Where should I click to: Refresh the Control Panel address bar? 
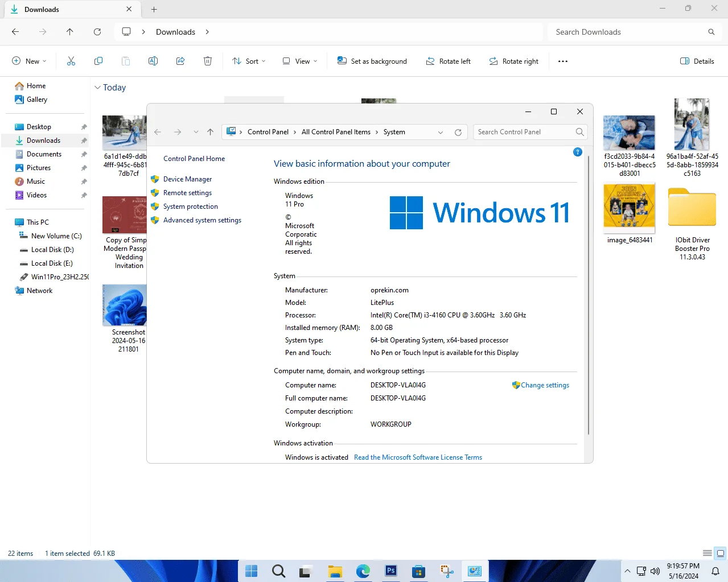coord(458,132)
